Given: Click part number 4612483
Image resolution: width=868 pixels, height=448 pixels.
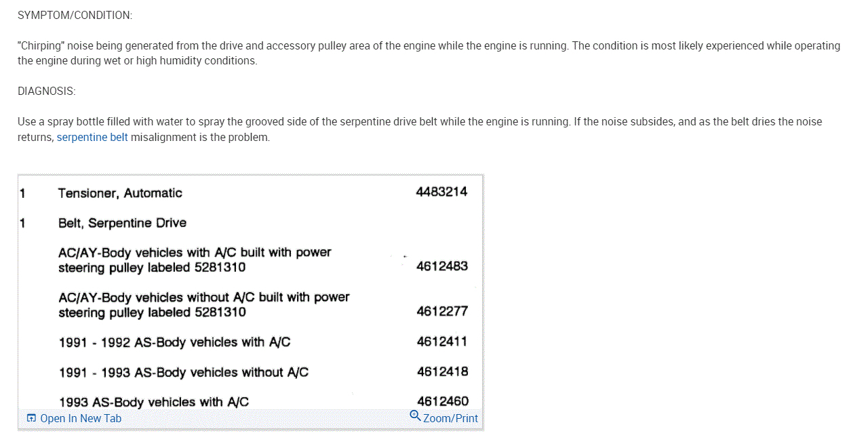Looking at the screenshot, I should point(442,266).
